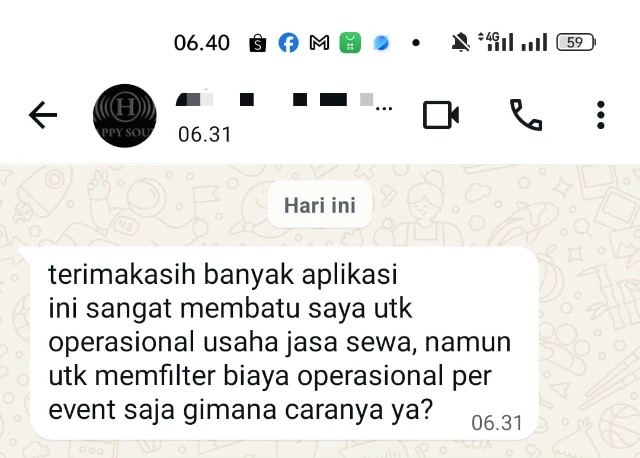Select the terimakasih banyak aplikasi message bubble

click(284, 343)
